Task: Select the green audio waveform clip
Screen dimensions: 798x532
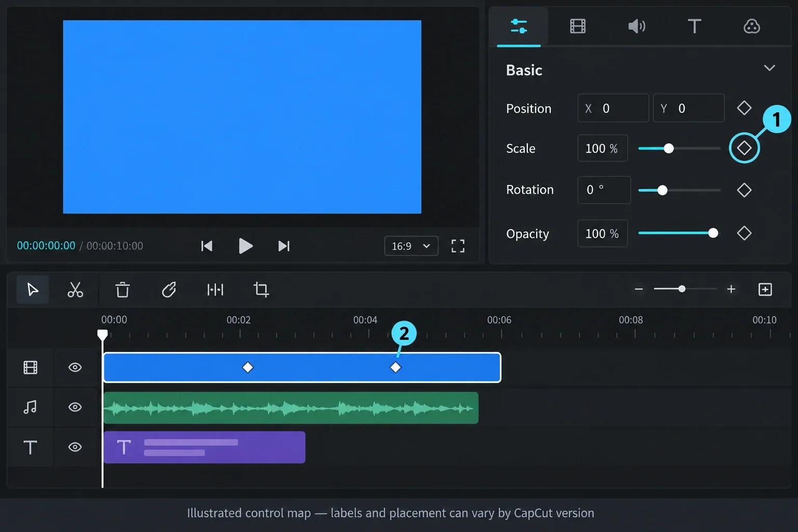Action: click(290, 408)
